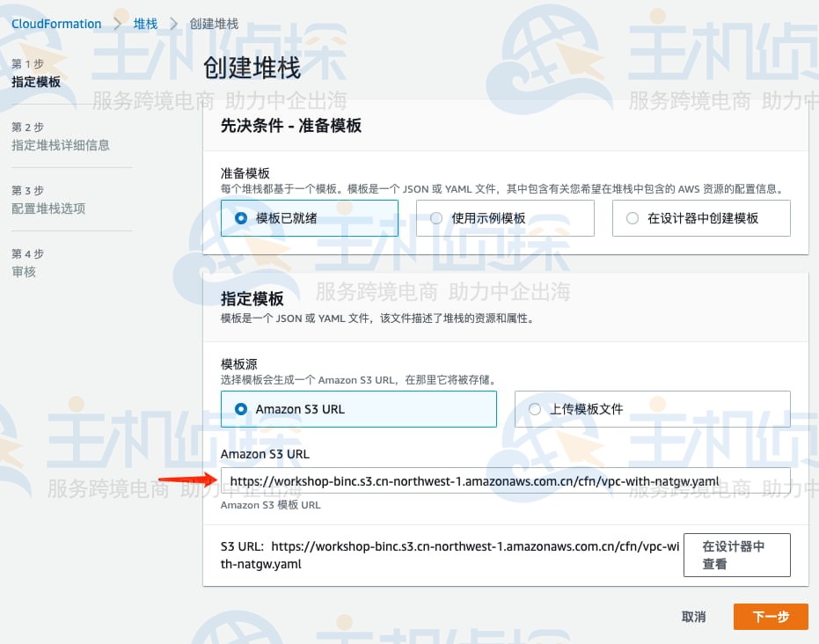Click the CloudFormation breadcrumb link

(56, 24)
